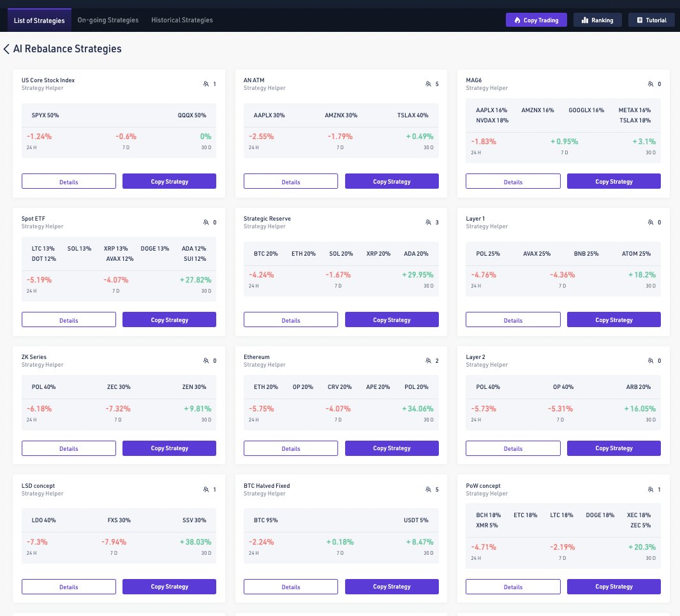The height and width of the screenshot is (616, 680).
Task: Click the +34.06% 30-day return value
Action: [418, 408]
